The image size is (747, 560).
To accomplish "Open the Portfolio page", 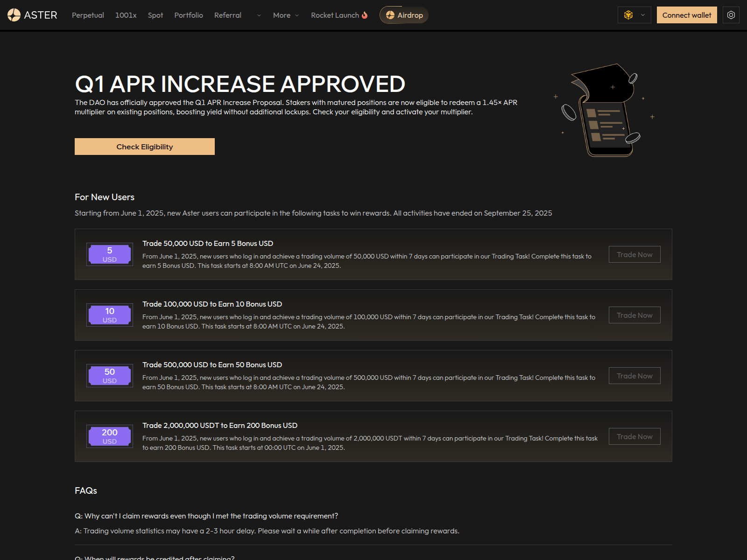I will tap(189, 15).
